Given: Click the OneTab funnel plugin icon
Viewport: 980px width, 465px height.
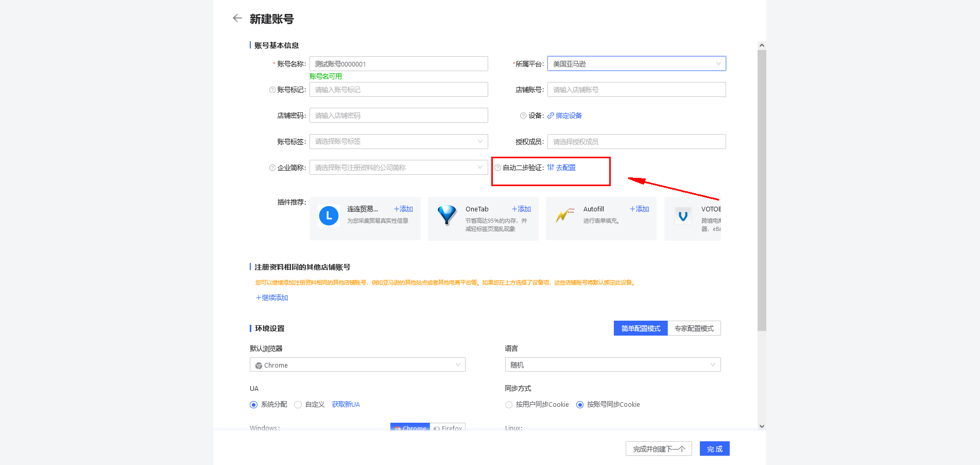Looking at the screenshot, I should pyautogui.click(x=446, y=215).
